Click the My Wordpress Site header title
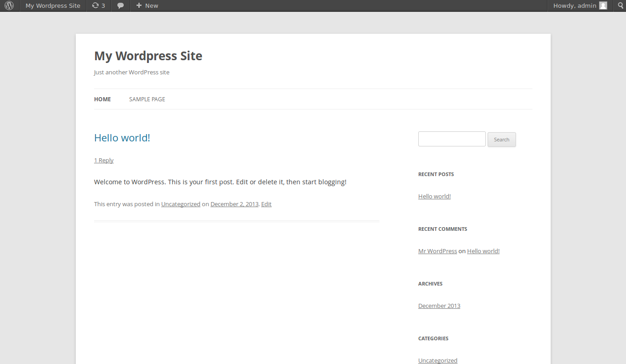 (148, 56)
